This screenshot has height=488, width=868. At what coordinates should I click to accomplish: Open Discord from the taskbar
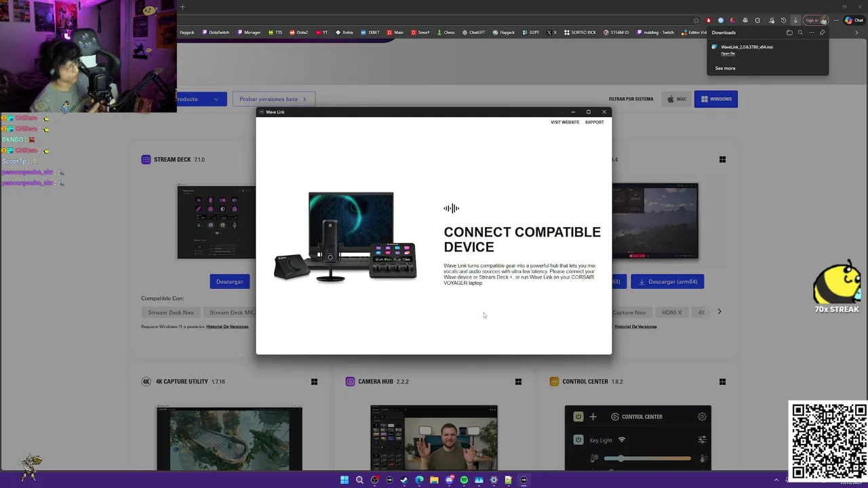point(449,480)
